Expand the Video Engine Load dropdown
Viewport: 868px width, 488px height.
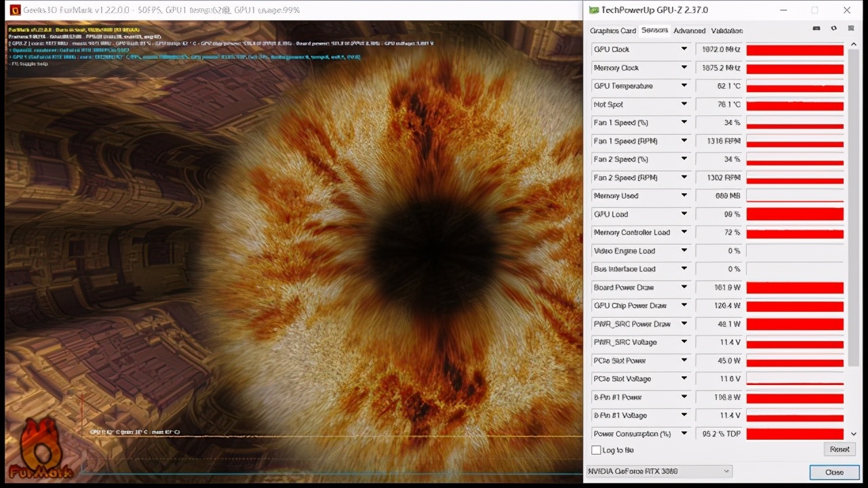pos(684,251)
